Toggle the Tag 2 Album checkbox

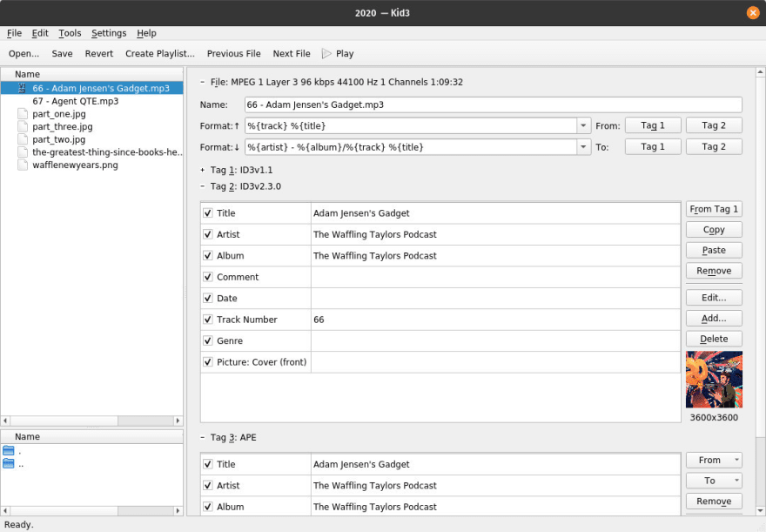(x=208, y=255)
